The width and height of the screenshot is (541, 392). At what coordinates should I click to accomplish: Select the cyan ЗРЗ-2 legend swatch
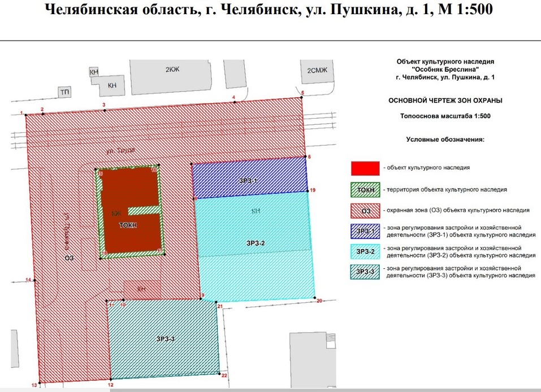pyautogui.click(x=365, y=251)
